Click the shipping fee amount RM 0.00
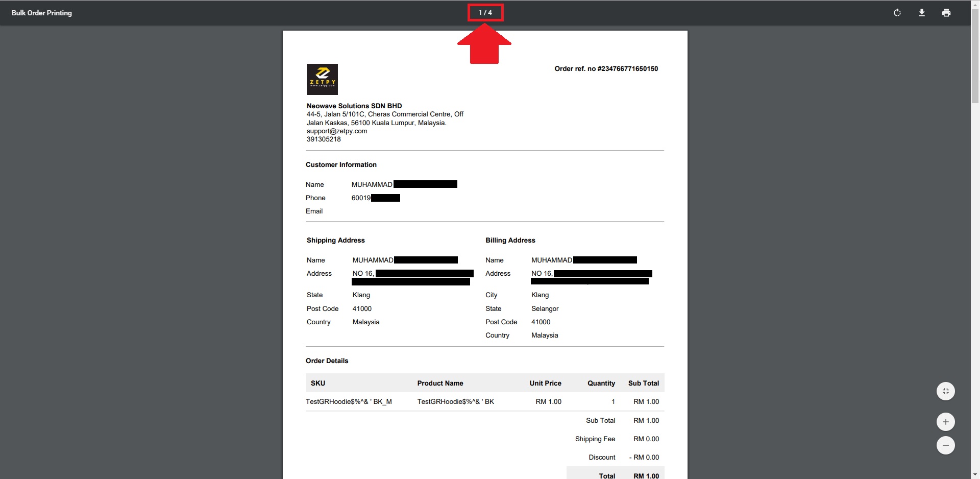The width and height of the screenshot is (980, 479). [646, 439]
